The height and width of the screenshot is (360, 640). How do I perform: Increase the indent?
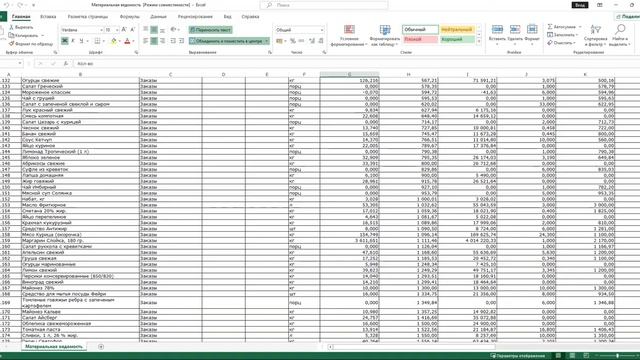pyautogui.click(x=181, y=41)
